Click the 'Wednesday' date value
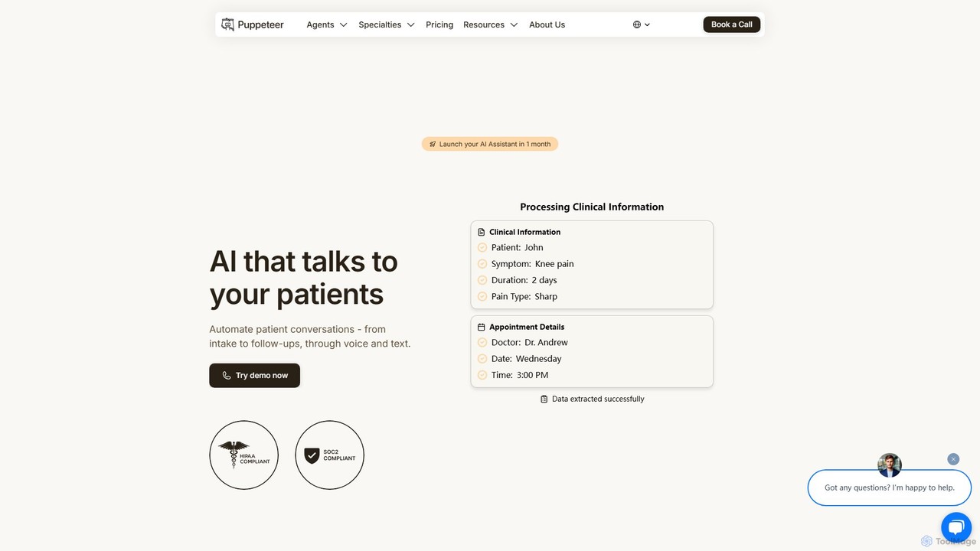980x551 pixels. (538, 359)
